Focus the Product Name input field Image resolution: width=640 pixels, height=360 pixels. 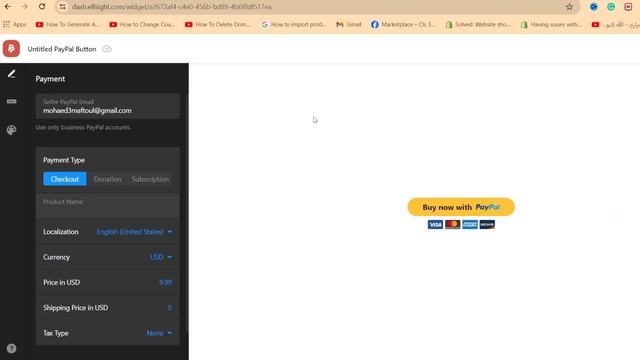coord(107,206)
